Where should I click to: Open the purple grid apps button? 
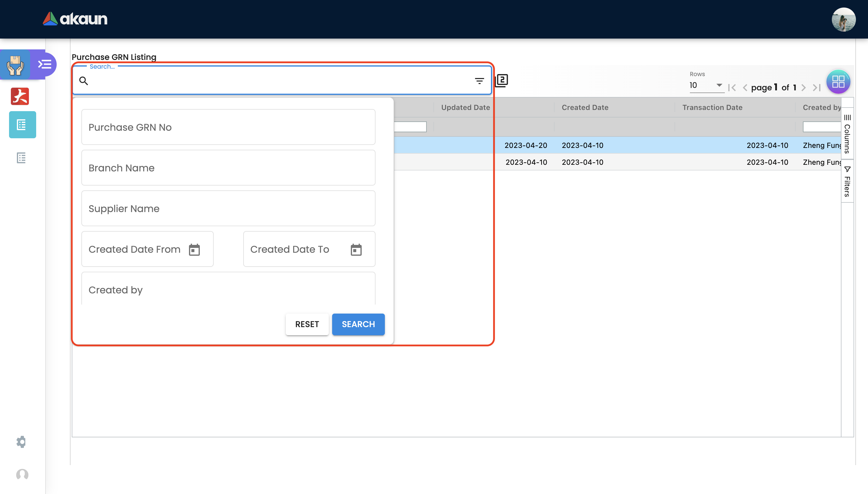pyautogui.click(x=838, y=81)
